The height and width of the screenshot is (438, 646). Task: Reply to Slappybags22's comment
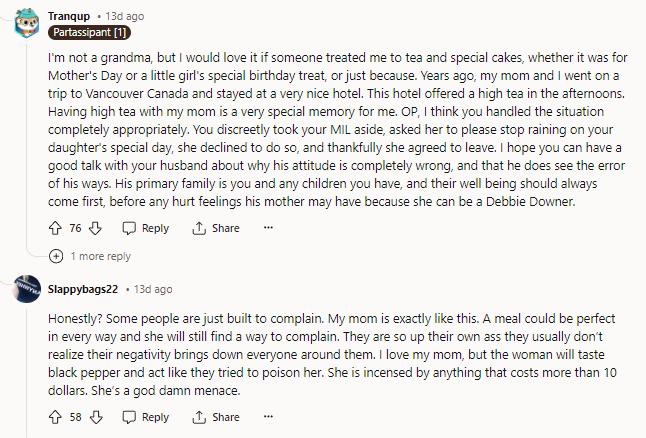pos(145,417)
